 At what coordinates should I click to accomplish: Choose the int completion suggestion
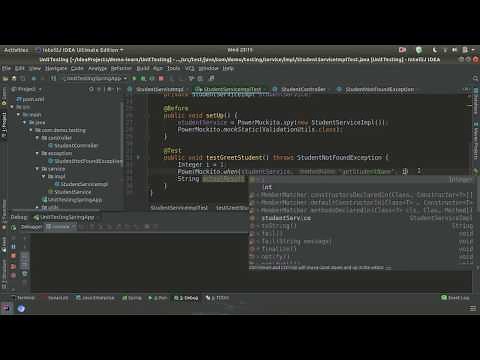[361, 187]
